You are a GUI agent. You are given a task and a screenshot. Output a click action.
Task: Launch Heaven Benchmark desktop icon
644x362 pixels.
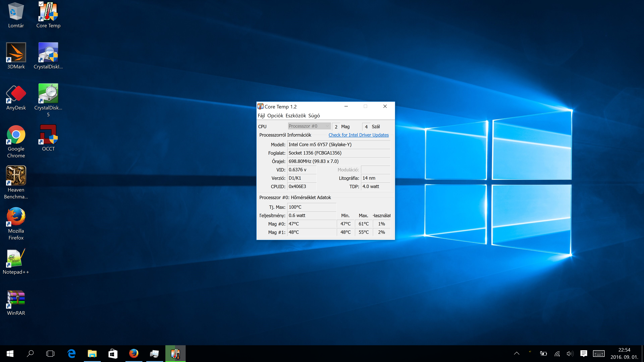16,176
